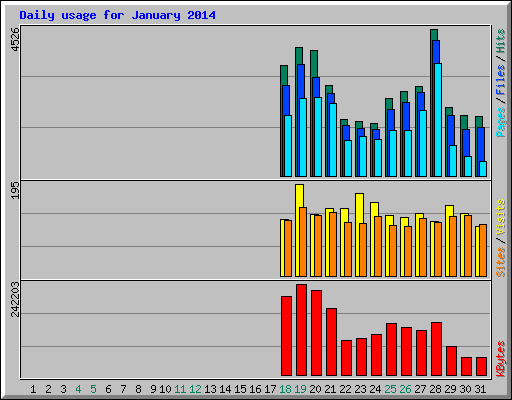Click the Pages legend label
Image resolution: width=512 pixels, height=400 pixels.
(501, 122)
